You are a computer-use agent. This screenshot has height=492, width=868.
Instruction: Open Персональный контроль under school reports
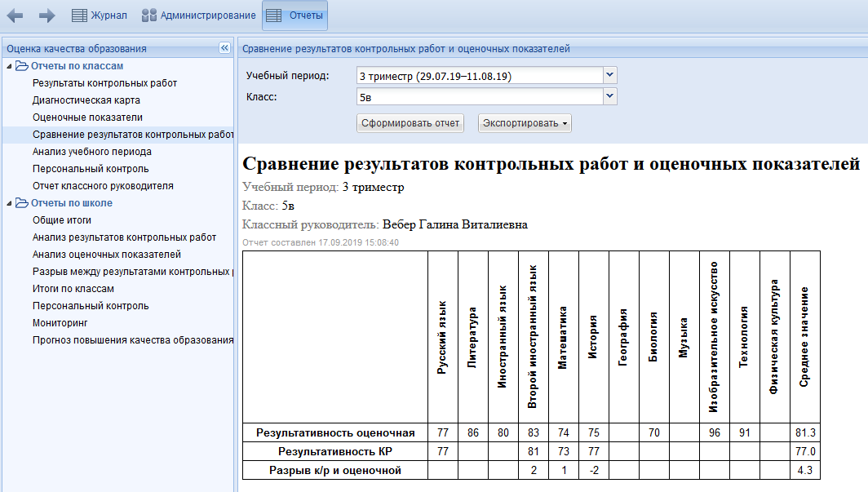point(91,306)
